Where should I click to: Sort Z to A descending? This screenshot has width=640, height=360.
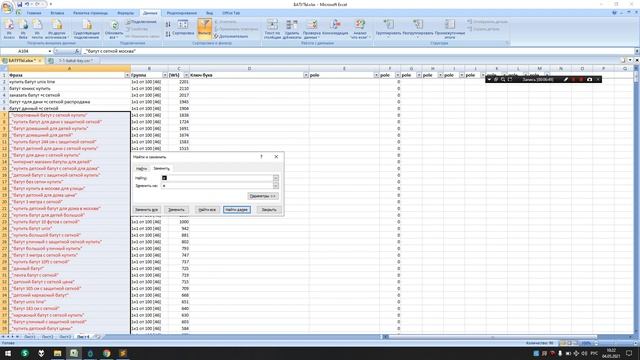(x=168, y=34)
